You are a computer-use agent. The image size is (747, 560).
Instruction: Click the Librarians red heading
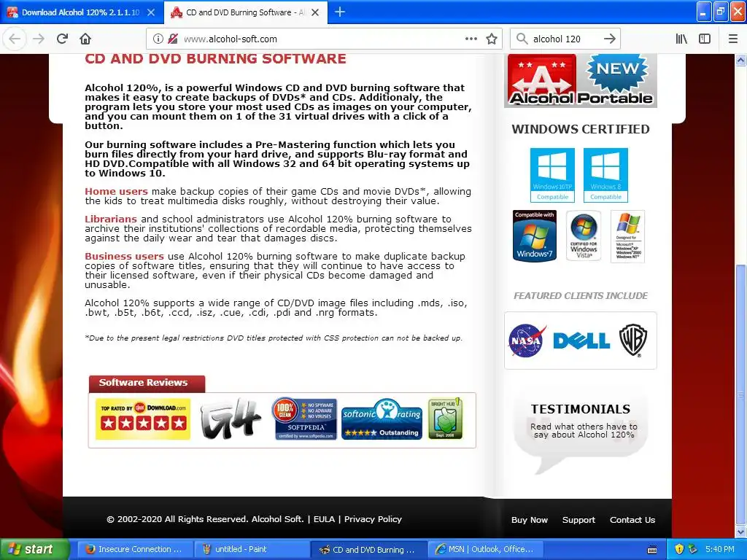[x=111, y=219]
